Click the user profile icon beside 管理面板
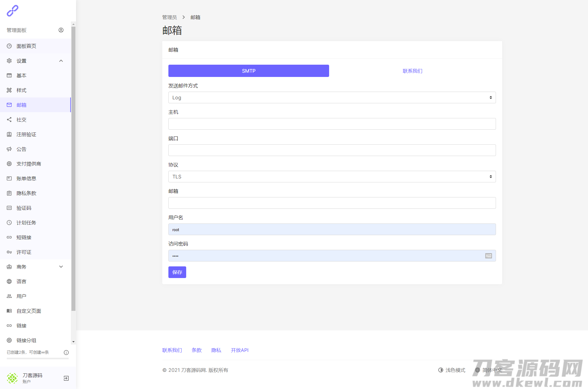 click(x=61, y=30)
